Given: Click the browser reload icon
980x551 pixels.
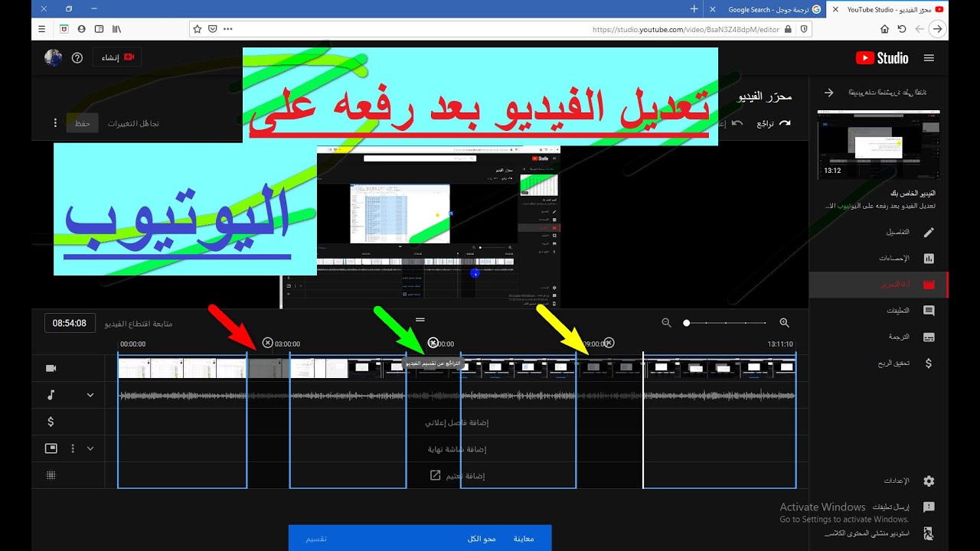Looking at the screenshot, I should 902,29.
